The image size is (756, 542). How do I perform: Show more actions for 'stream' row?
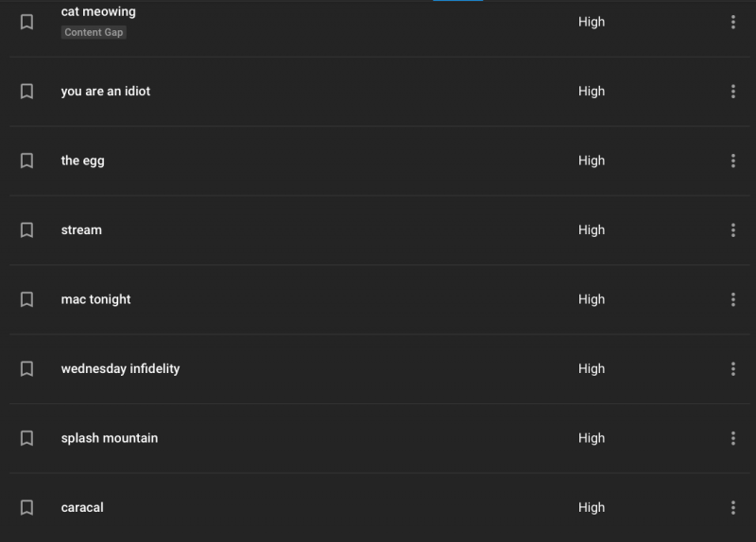click(733, 230)
